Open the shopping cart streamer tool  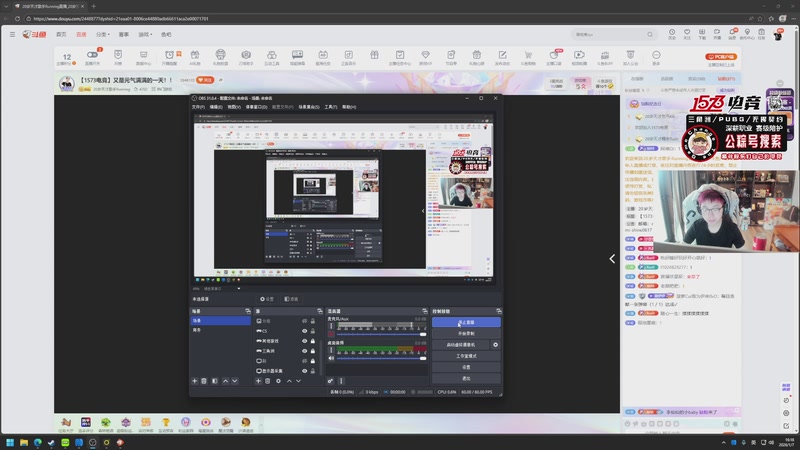528,55
